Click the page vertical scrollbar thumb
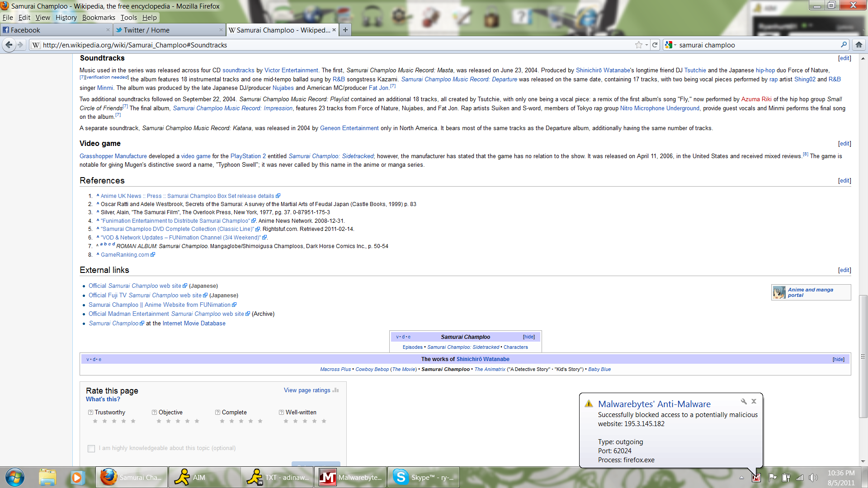The image size is (868, 488). tap(863, 357)
